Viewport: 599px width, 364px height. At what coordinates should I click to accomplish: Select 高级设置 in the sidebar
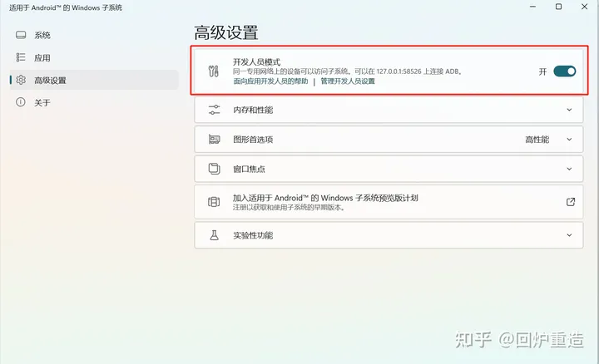pyautogui.click(x=94, y=80)
